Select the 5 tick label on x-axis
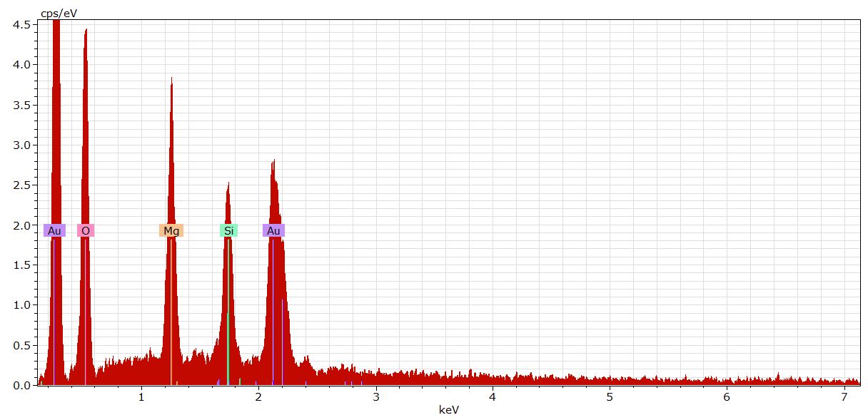This screenshot has width=868, height=420. [609, 396]
